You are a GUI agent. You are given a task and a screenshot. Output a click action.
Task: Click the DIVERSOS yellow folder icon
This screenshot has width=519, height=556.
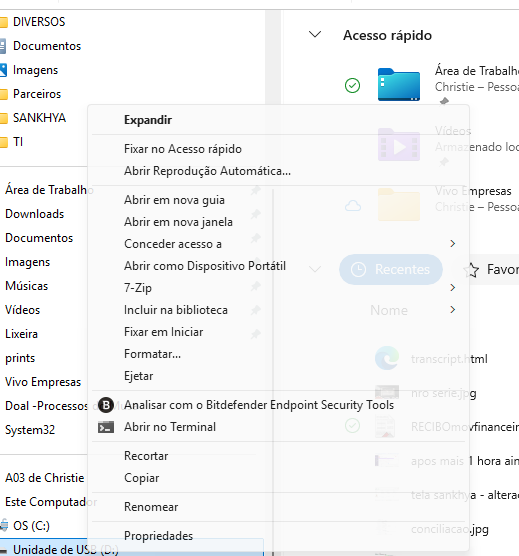[x=4, y=22]
